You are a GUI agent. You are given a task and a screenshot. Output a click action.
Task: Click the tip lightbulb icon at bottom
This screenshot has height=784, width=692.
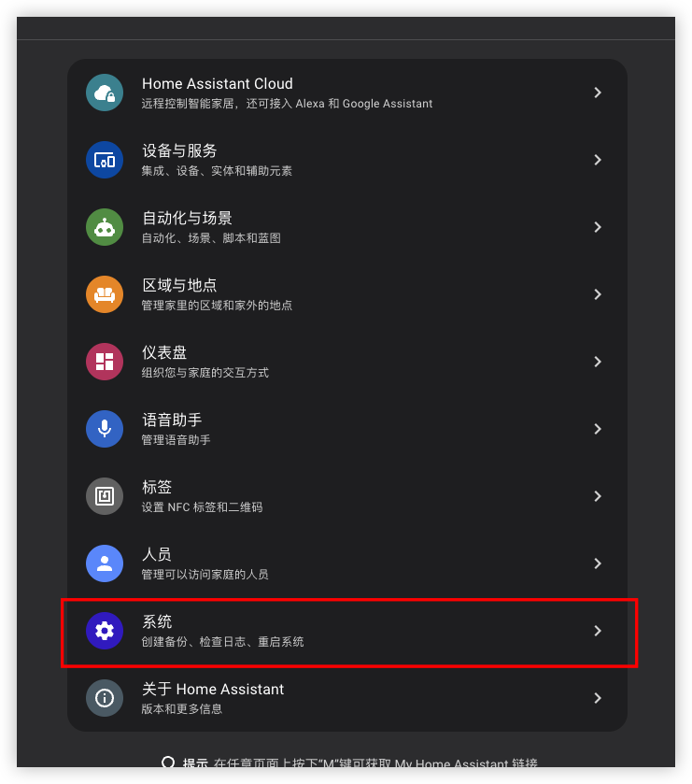168,762
